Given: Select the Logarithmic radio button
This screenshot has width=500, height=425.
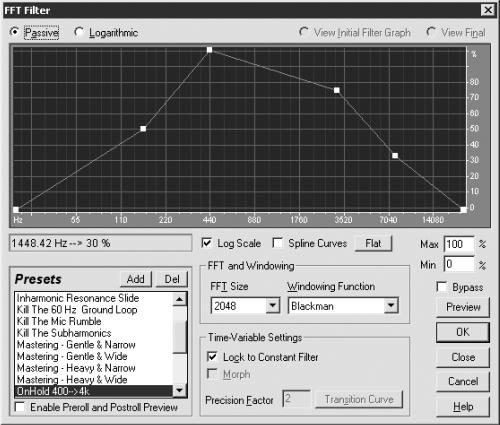Looking at the screenshot, I should (79, 32).
